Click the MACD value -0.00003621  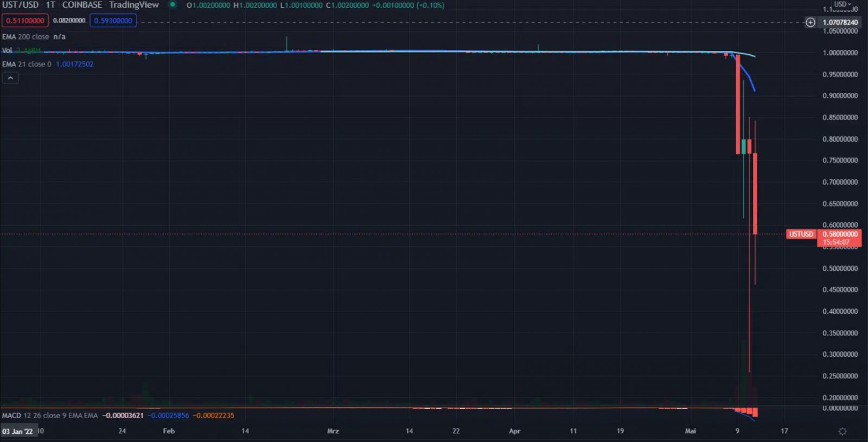coord(123,415)
